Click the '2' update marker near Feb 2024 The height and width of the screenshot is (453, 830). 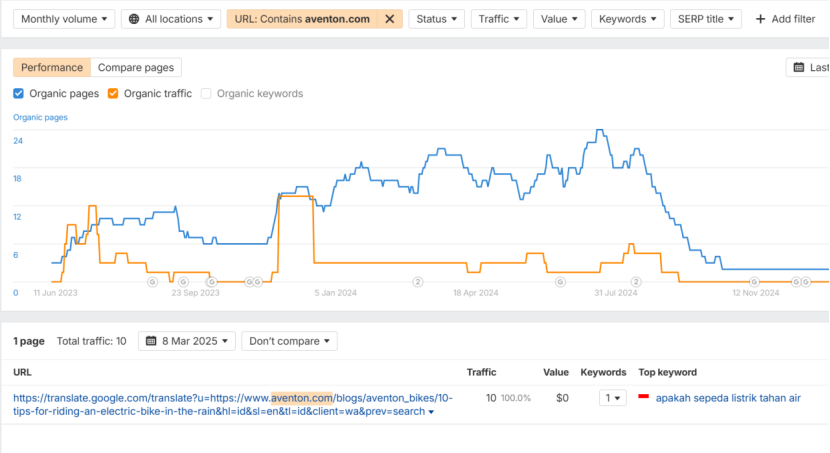coord(417,282)
